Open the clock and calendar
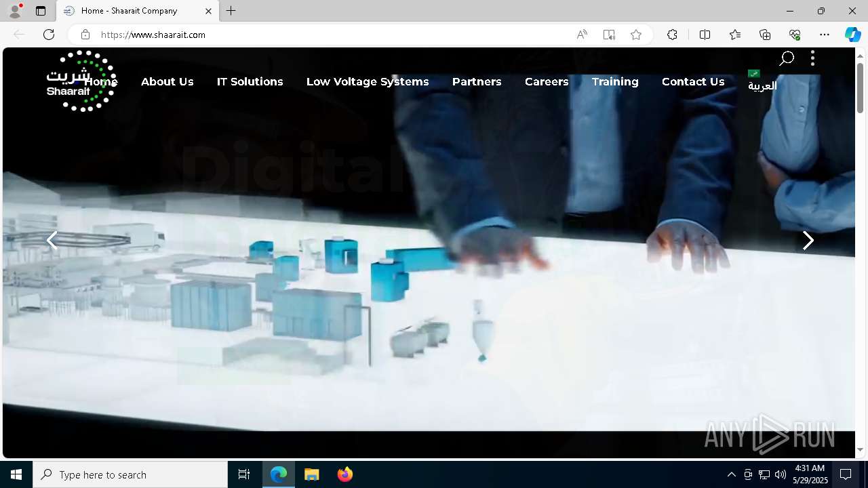The height and width of the screenshot is (488, 868). 810,474
